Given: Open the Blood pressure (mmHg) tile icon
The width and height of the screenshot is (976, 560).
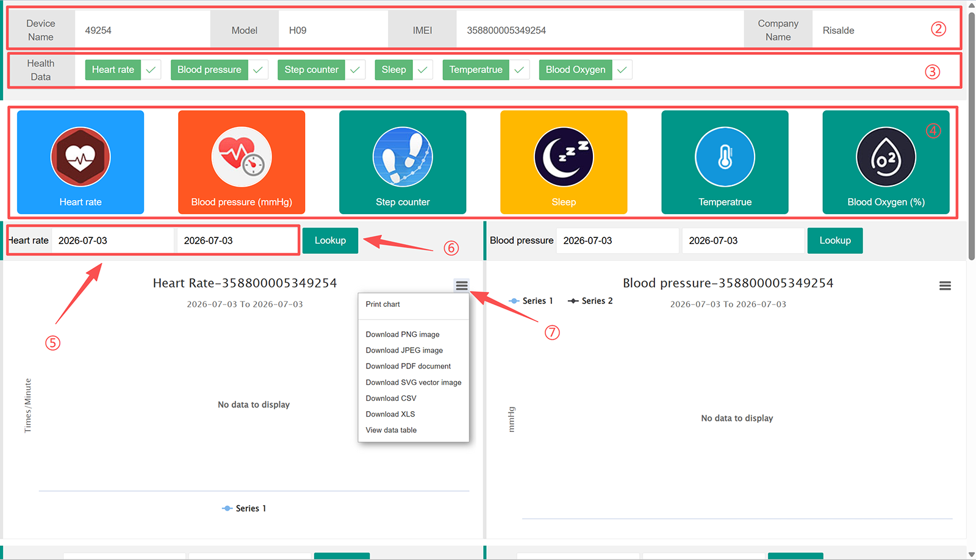Looking at the screenshot, I should click(242, 157).
